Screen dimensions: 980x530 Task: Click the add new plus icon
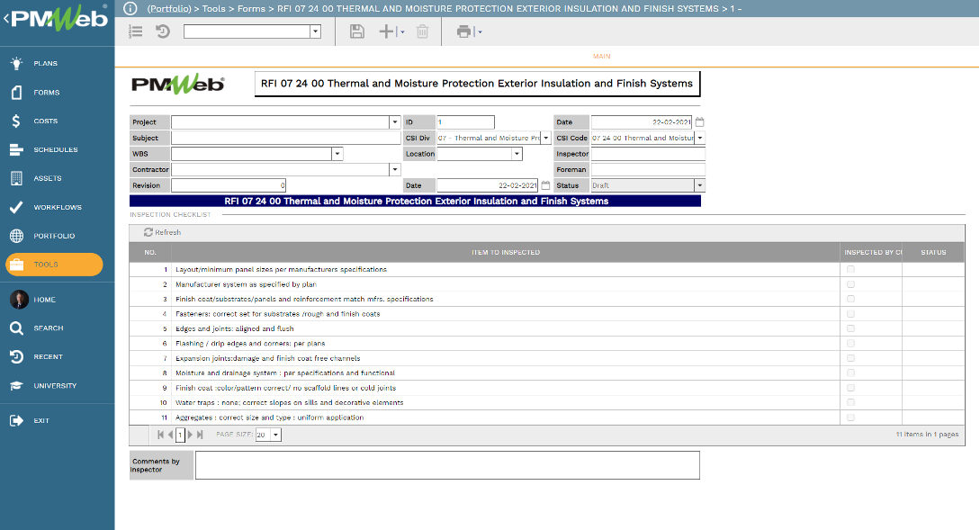pyautogui.click(x=388, y=31)
